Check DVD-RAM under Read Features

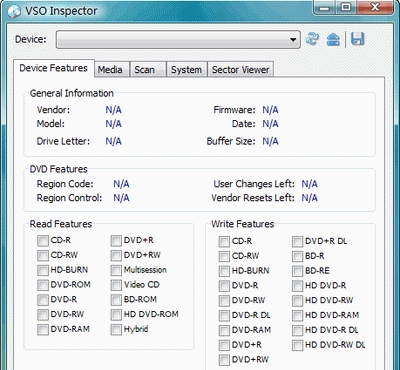(42, 329)
